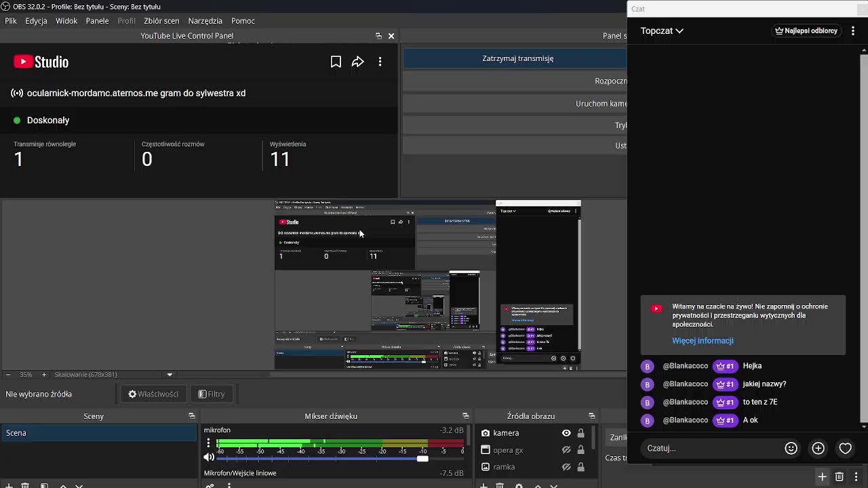Open the three-dot menu below the chat
Image resolution: width=868 pixels, height=488 pixels.
(x=856, y=477)
